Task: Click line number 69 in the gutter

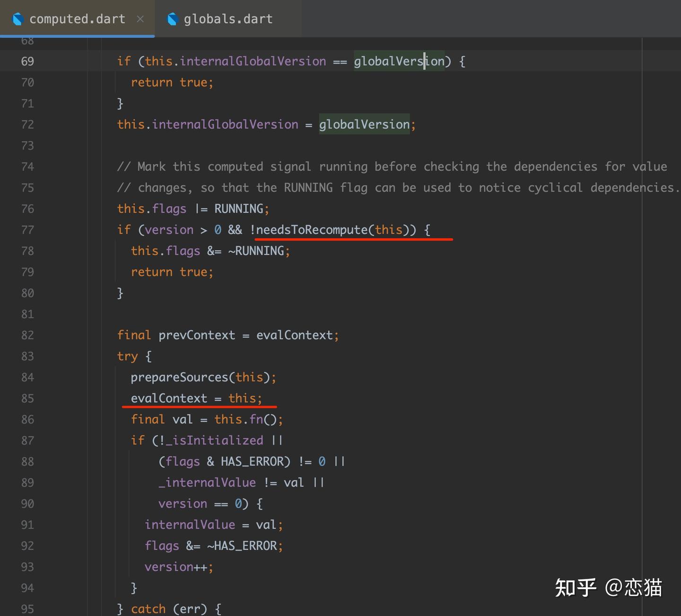Action: 27,61
